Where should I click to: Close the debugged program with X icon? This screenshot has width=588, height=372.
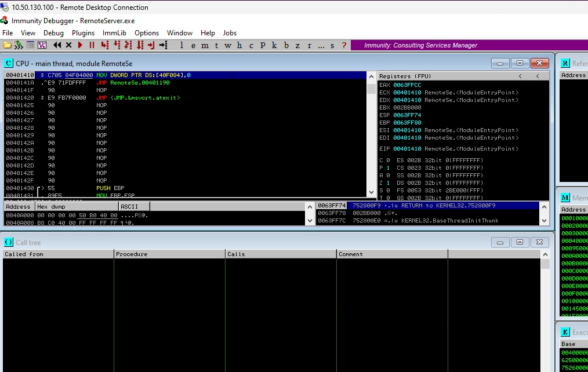[68, 45]
